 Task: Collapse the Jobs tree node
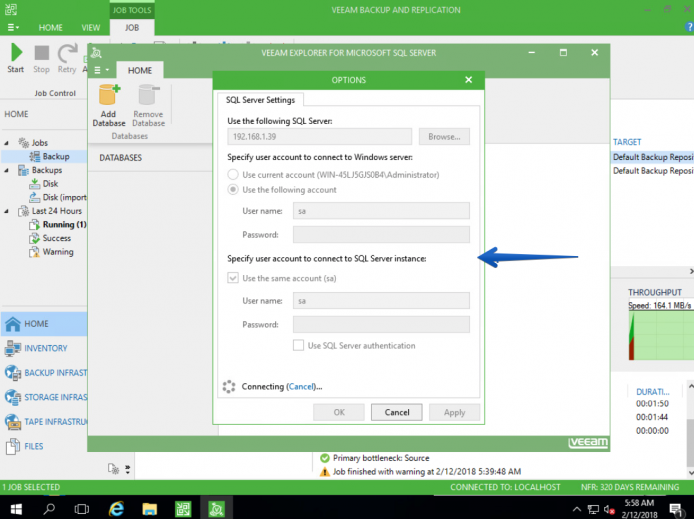[x=6, y=143]
